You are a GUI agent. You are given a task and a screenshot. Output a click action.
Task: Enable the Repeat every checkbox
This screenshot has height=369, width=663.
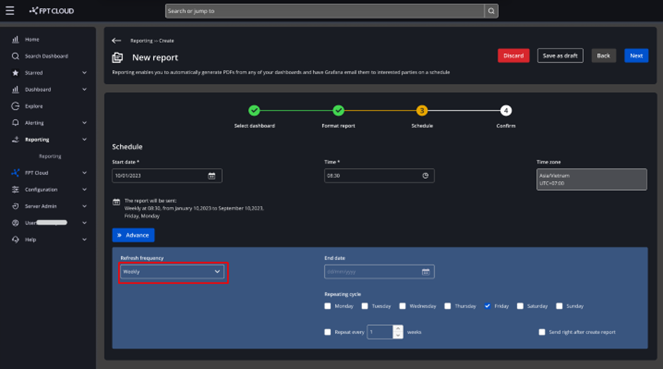[328, 332]
